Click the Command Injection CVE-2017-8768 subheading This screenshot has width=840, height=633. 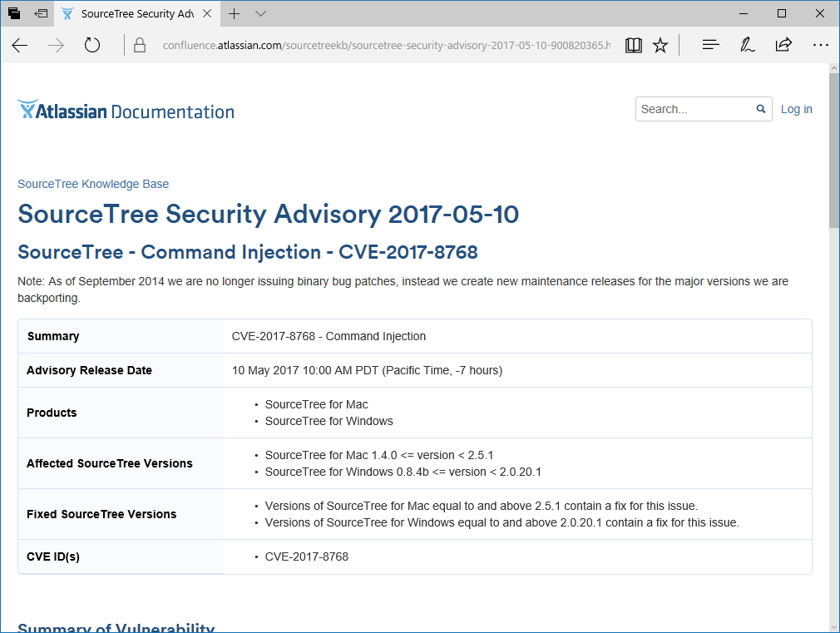(248, 252)
